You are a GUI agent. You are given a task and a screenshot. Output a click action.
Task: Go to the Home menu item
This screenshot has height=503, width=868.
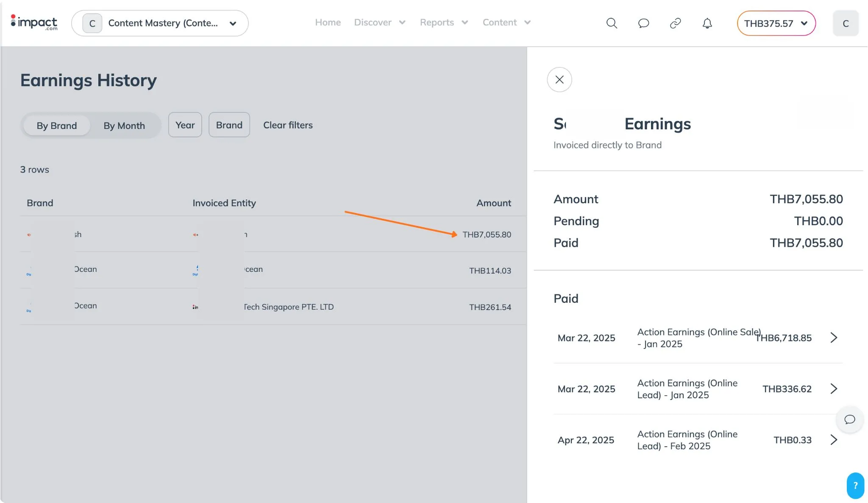tap(328, 22)
